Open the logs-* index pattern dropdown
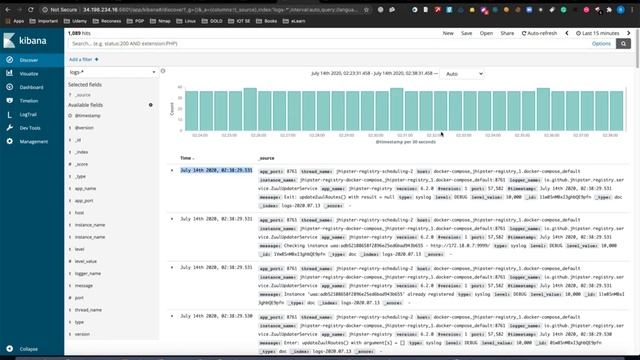This screenshot has height=360, width=640. pyautogui.click(x=112, y=72)
